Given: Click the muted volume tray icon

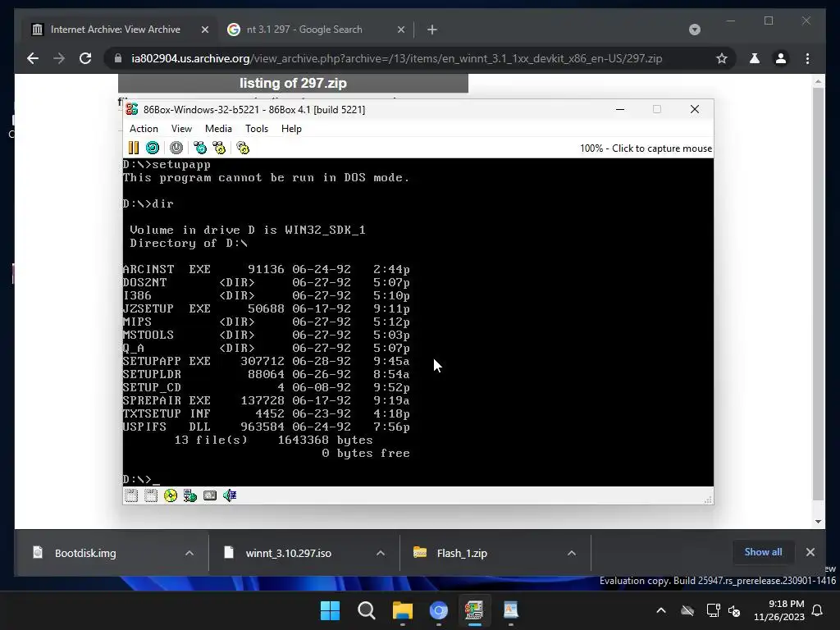Looking at the screenshot, I should (734, 610).
